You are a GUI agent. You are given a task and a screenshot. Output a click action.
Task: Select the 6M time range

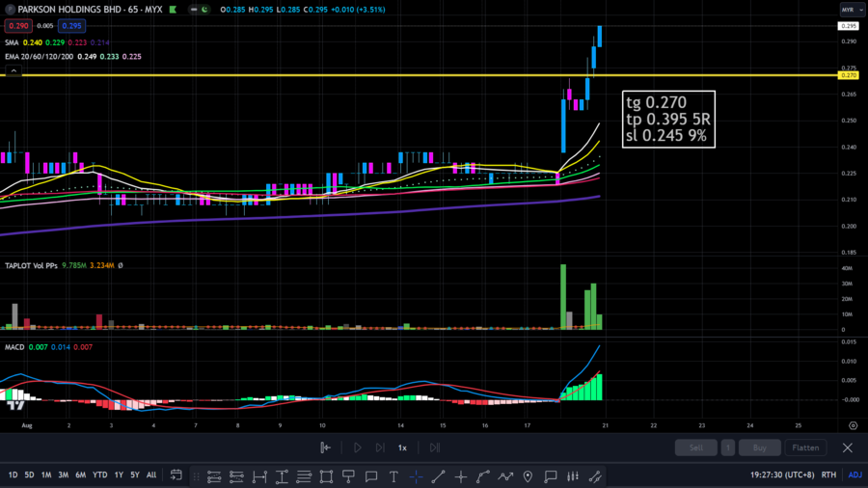click(81, 475)
